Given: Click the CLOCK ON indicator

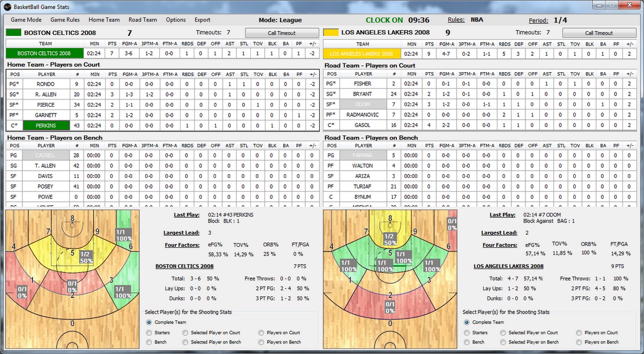Looking at the screenshot, I should pyautogui.click(x=384, y=20).
